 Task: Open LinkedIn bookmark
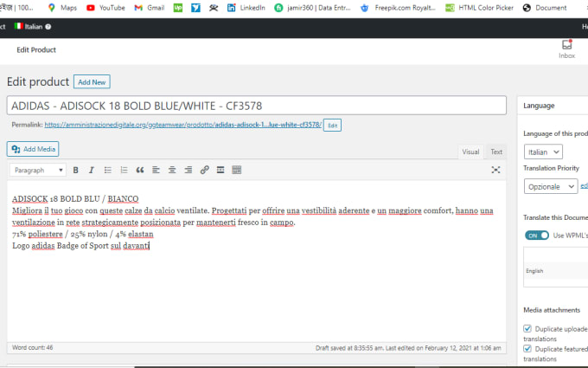pyautogui.click(x=246, y=8)
